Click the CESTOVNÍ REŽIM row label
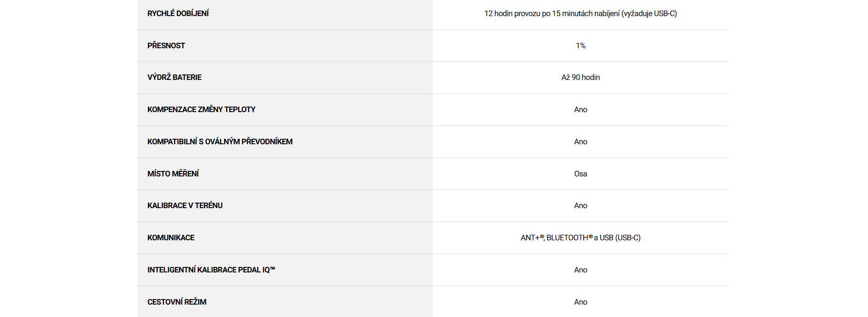Image resolution: width=868 pixels, height=317 pixels. pos(177,302)
